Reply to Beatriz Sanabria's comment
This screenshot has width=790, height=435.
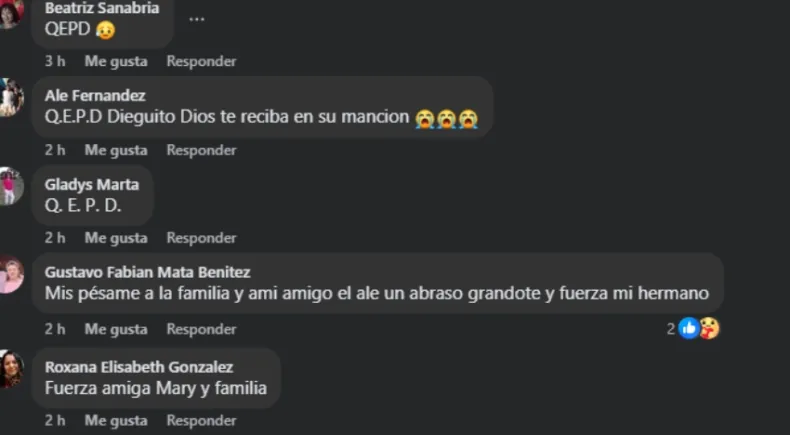202,61
